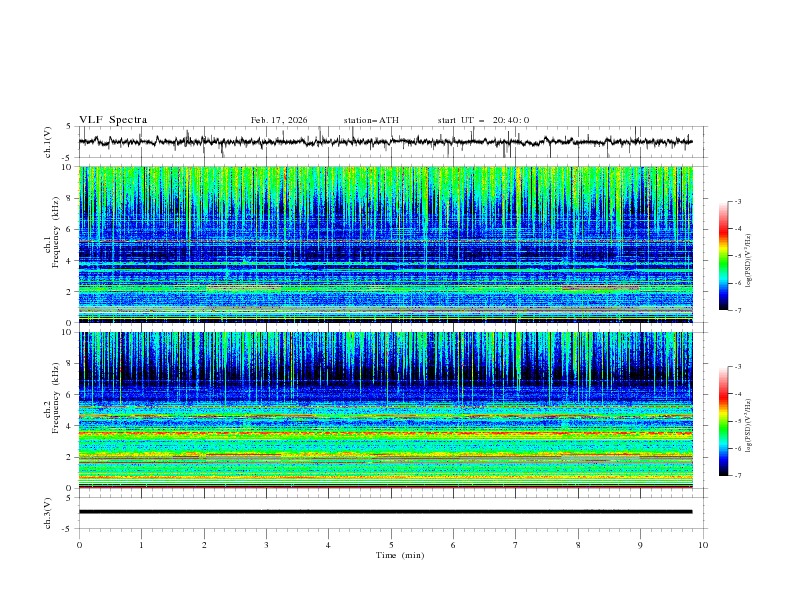Click the ch.1 spectrogram panel

(385, 244)
